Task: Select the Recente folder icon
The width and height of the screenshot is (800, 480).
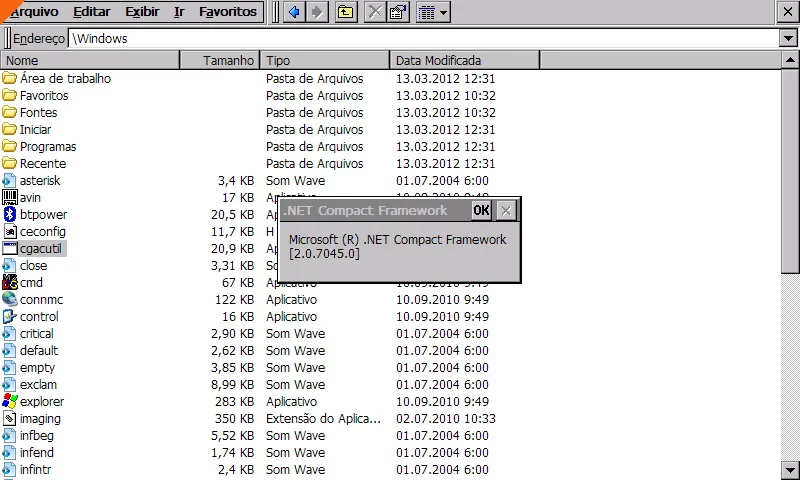Action: click(9, 163)
